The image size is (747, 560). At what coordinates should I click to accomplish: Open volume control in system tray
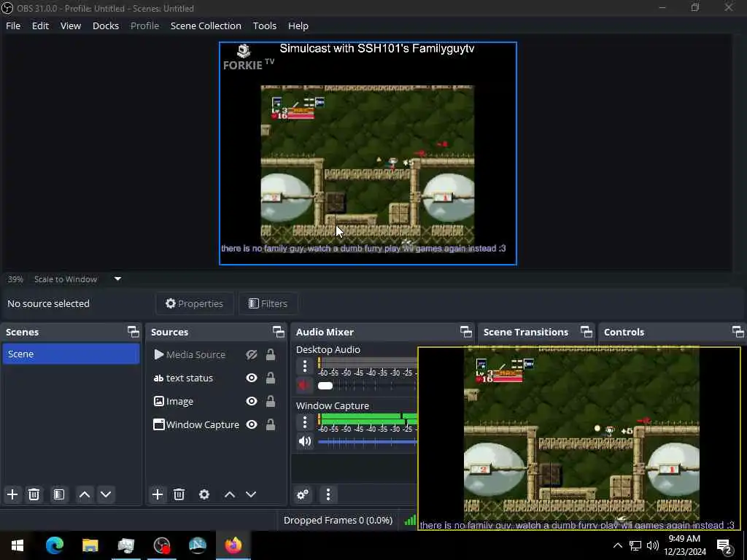[653, 545]
